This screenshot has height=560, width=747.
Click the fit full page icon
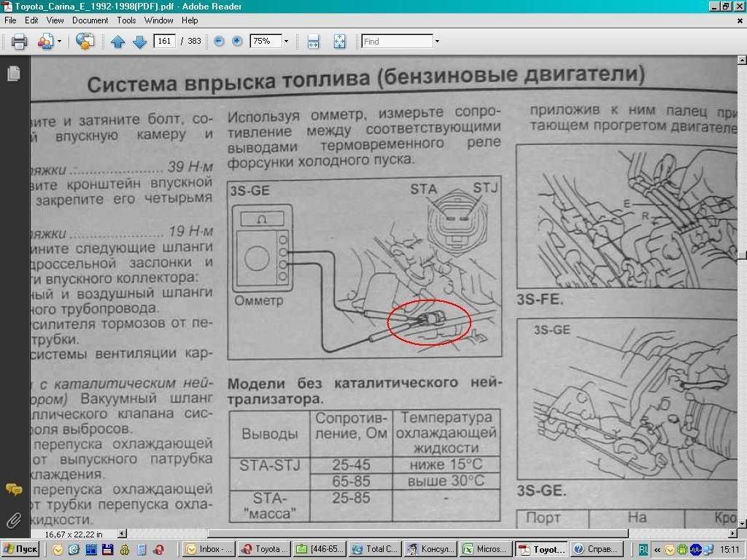tap(339, 42)
